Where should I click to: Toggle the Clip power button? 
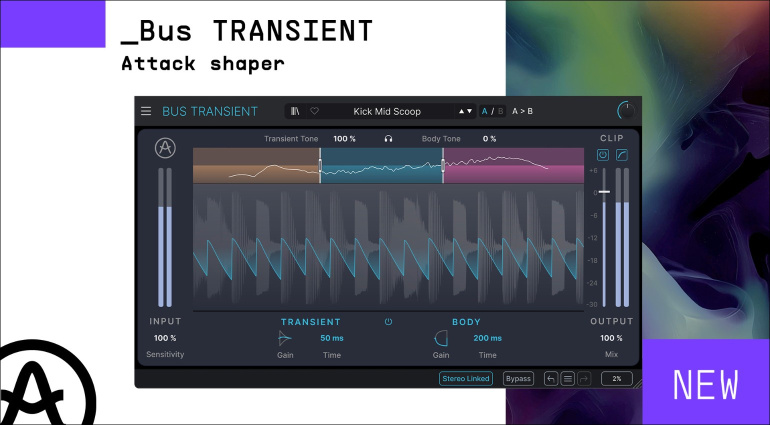click(x=603, y=156)
